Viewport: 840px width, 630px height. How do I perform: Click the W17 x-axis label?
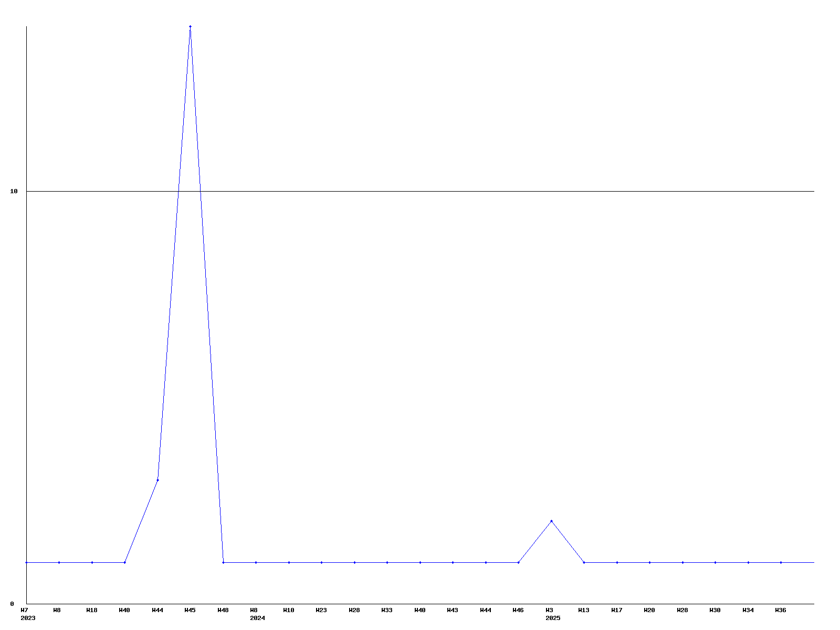(617, 610)
